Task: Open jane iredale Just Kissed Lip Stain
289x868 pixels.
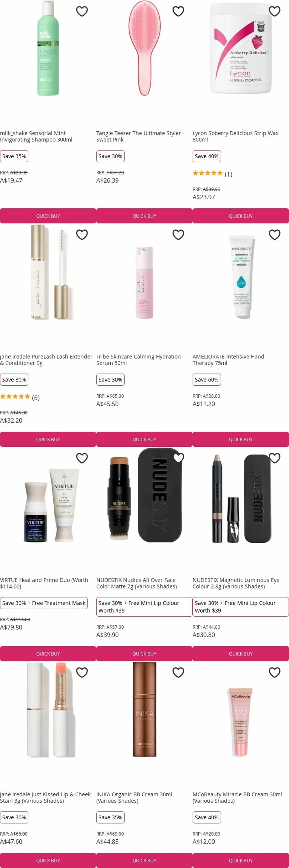Action: (45, 798)
